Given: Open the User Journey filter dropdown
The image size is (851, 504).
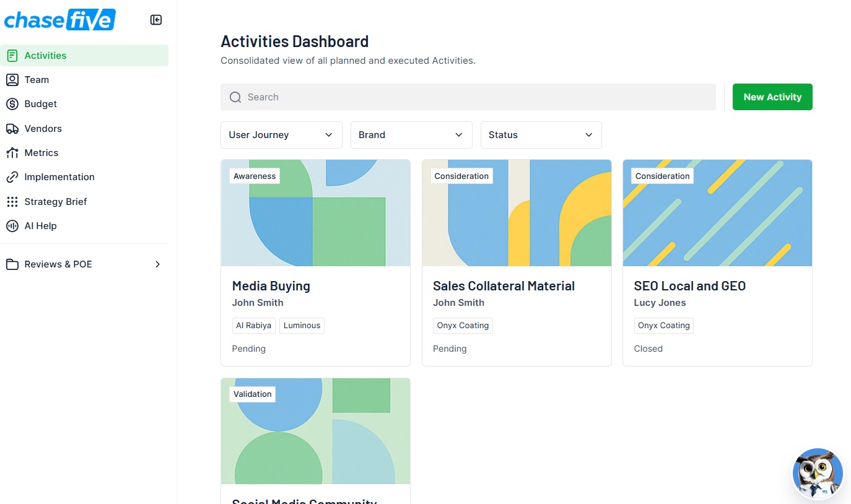Looking at the screenshot, I should [x=281, y=135].
